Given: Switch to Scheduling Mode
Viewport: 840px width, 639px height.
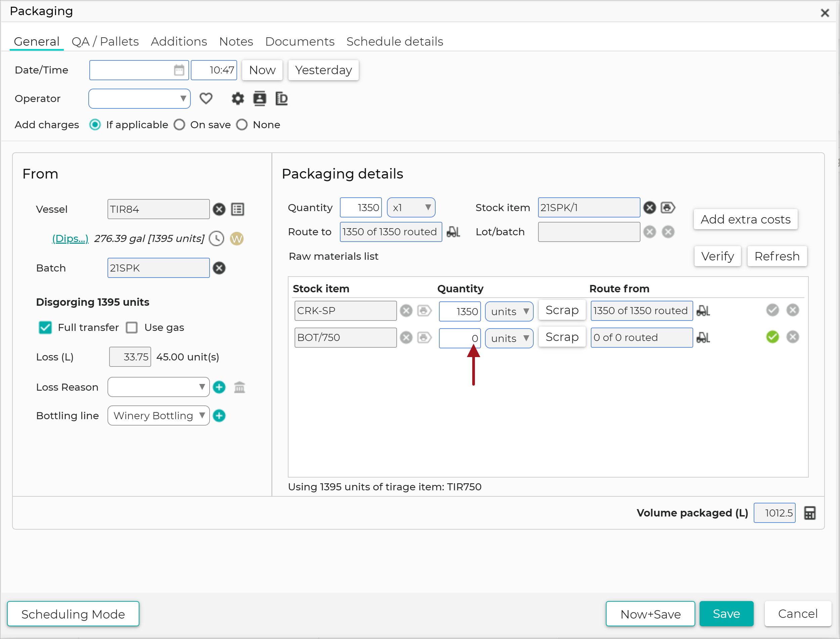Looking at the screenshot, I should pos(73,614).
